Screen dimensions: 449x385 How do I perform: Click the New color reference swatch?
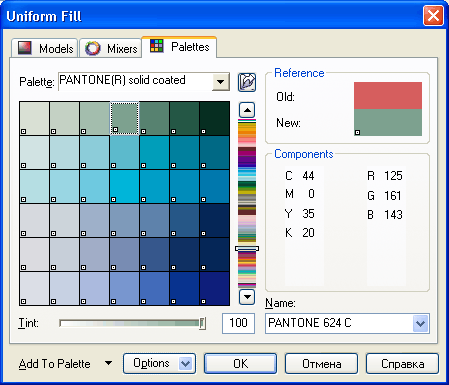388,122
